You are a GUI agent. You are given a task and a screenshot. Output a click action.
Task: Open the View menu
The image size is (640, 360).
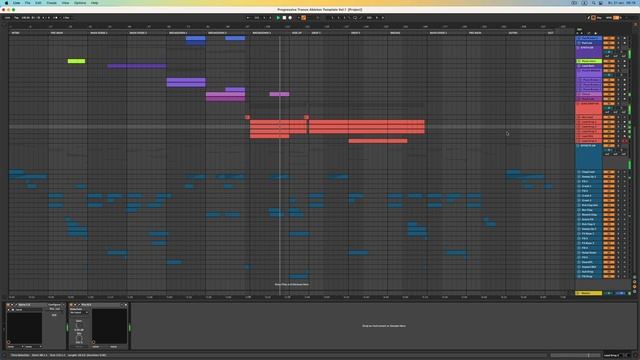65,3
